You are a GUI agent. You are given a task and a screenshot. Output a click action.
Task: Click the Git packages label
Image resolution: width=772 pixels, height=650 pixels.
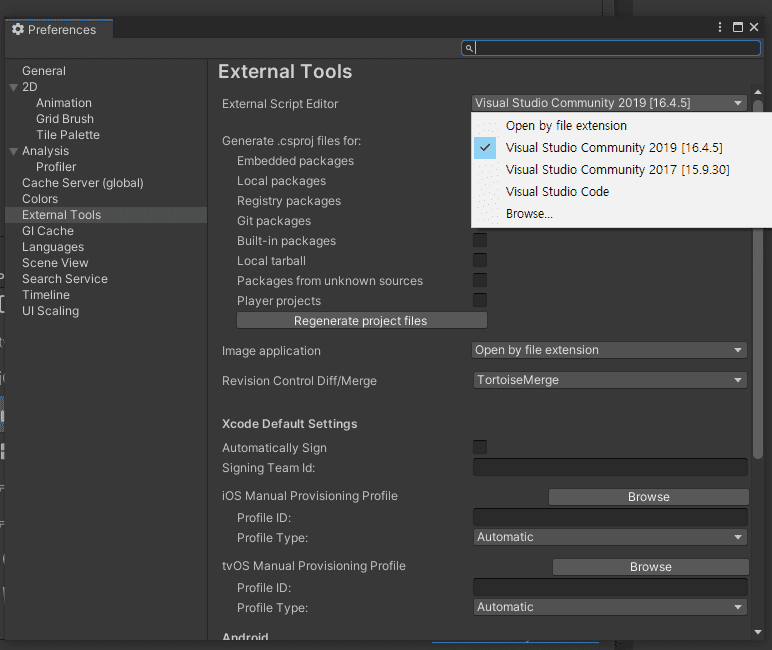pos(274,221)
